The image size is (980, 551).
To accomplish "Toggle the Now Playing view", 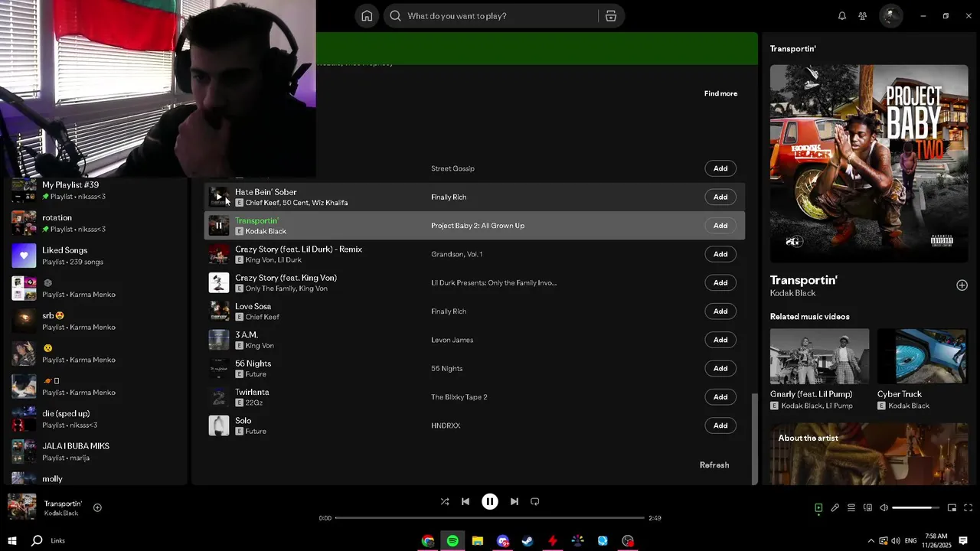I will (x=818, y=507).
